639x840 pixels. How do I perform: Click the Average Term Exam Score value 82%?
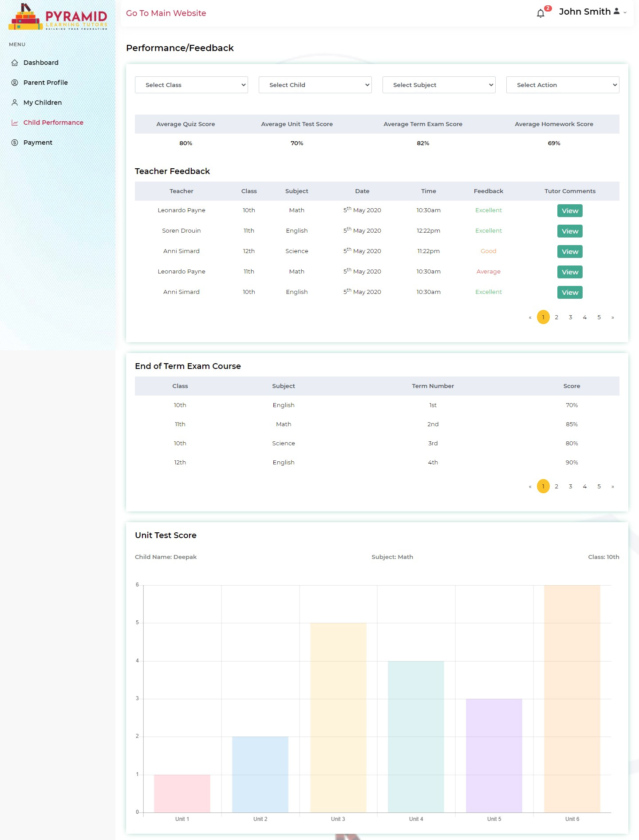click(x=423, y=143)
